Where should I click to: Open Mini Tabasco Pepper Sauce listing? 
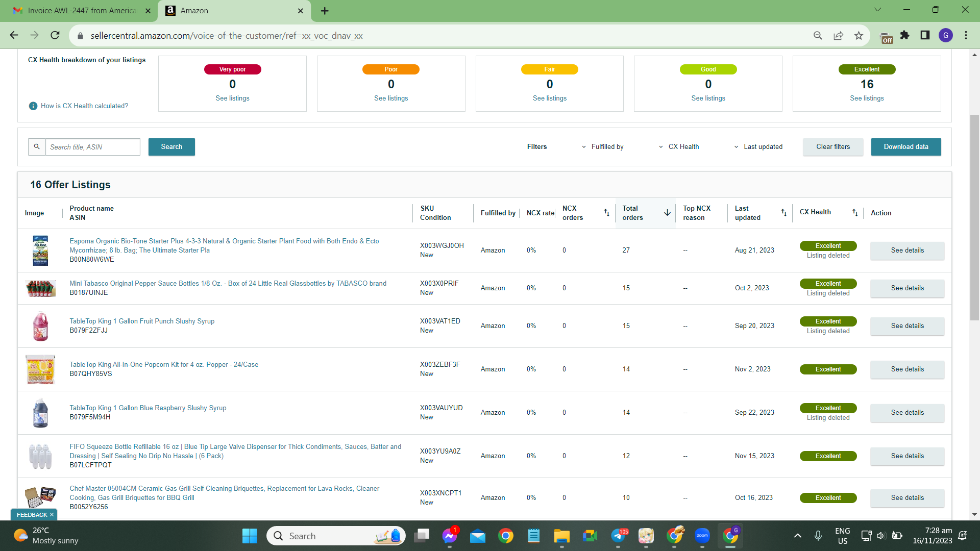[228, 284]
